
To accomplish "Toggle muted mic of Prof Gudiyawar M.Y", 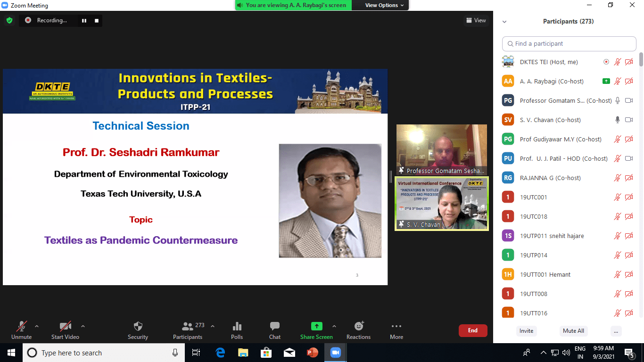I will (618, 139).
